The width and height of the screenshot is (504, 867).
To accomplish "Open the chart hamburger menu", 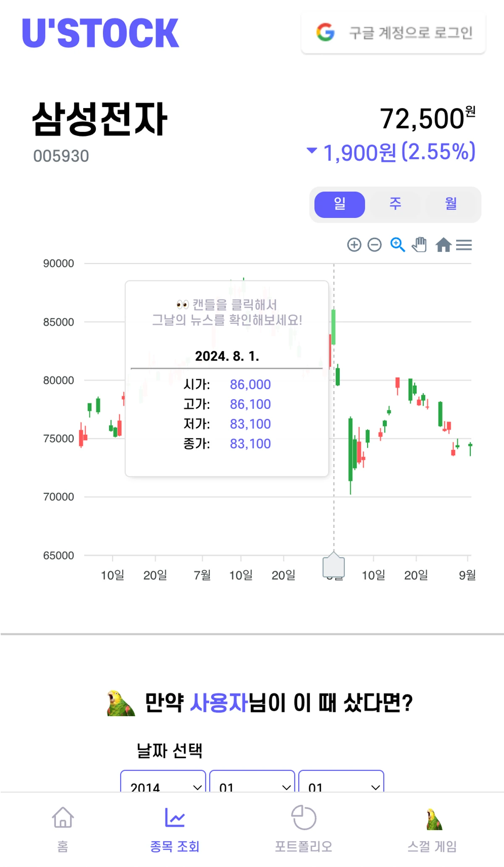I will click(464, 245).
